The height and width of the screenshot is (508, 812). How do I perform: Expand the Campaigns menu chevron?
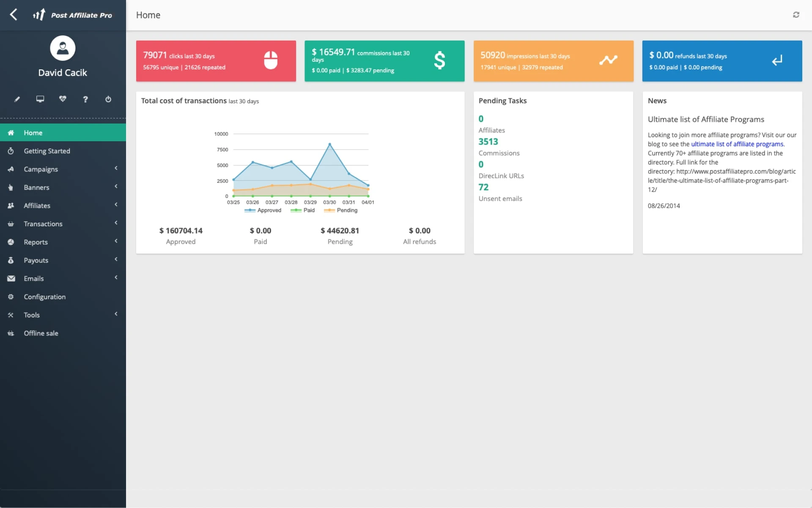tap(116, 168)
